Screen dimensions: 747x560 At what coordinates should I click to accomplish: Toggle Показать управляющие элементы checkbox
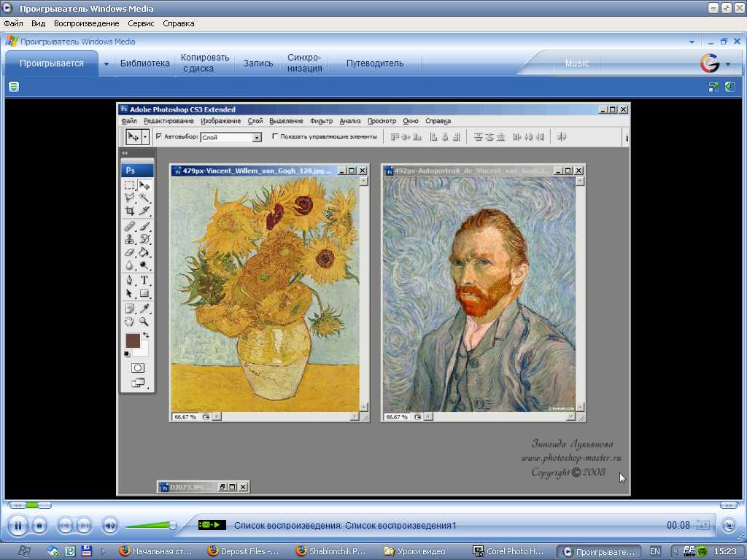(x=275, y=136)
